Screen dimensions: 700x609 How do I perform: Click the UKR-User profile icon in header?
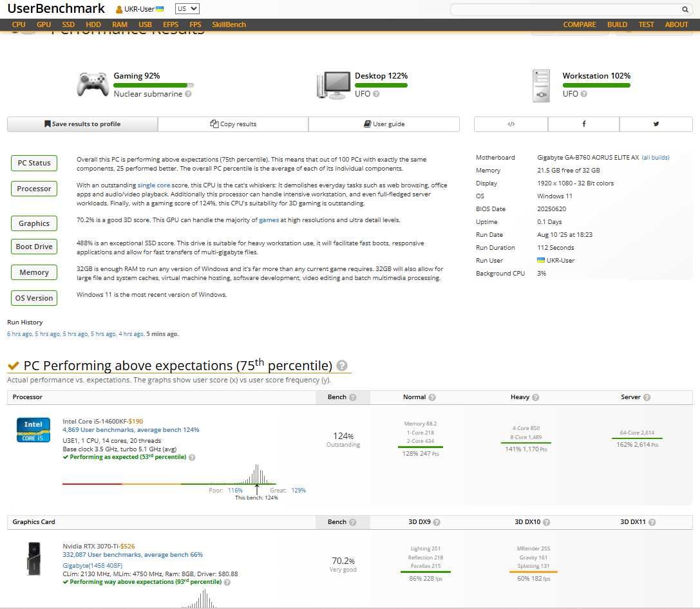pos(119,10)
